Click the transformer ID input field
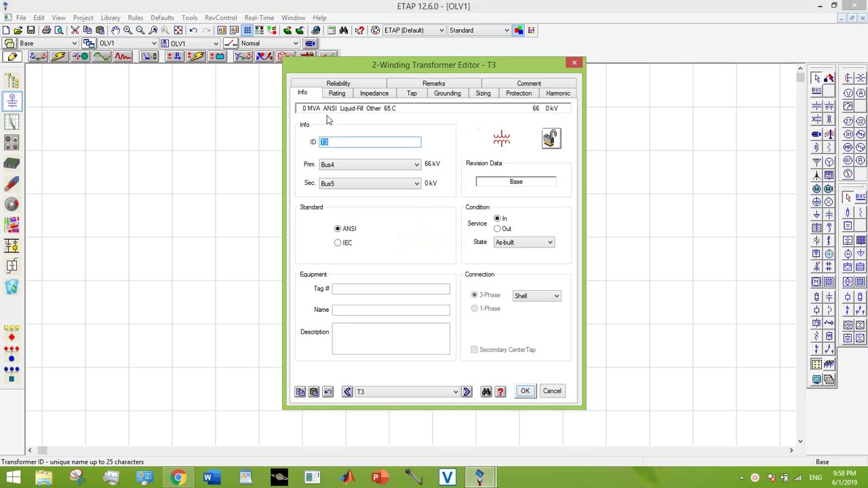868x488 pixels. coord(370,142)
